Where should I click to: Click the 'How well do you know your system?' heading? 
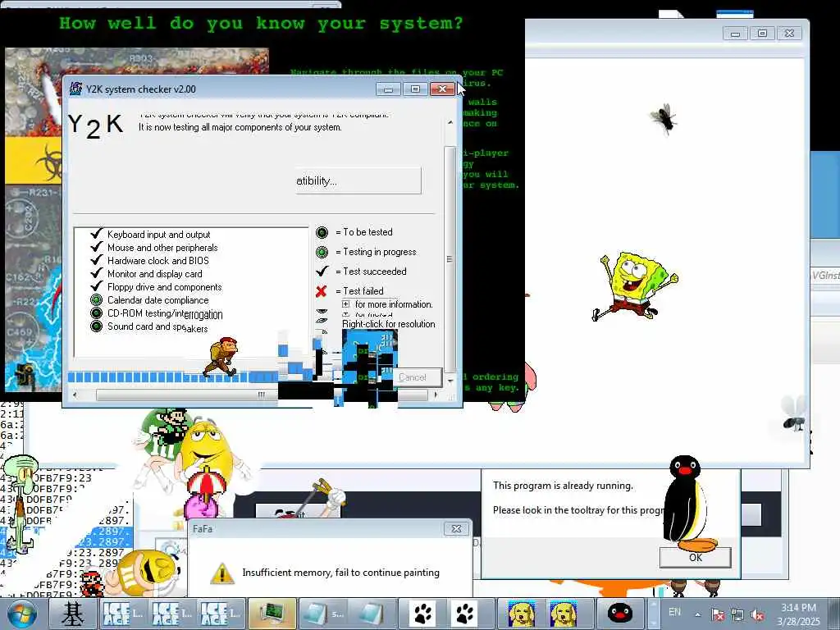point(261,24)
